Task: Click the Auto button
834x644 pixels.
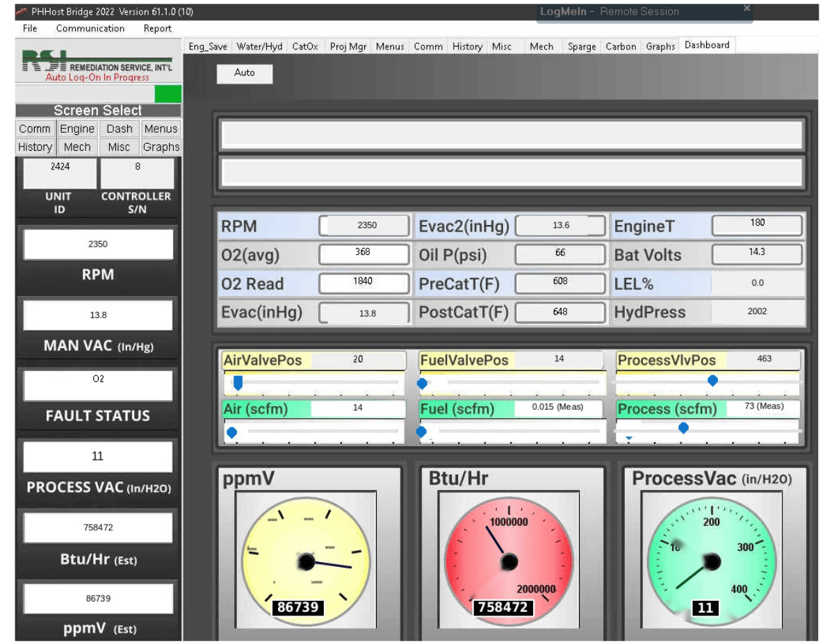Action: point(245,73)
